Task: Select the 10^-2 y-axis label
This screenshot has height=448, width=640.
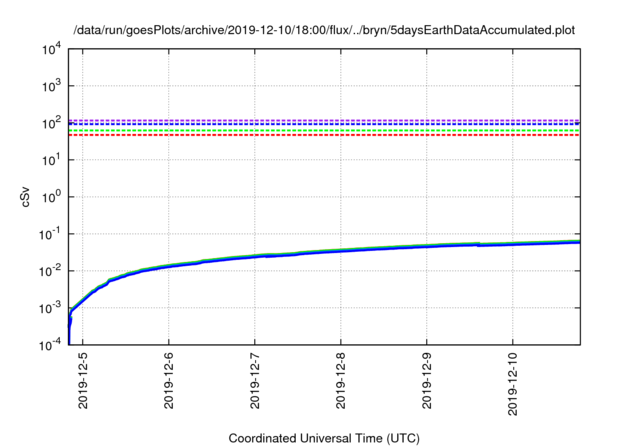Action: click(50, 271)
